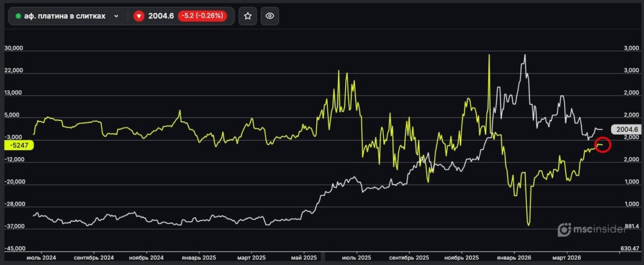
Task: Click the '13,000' left axis label
Action: pyautogui.click(x=14, y=93)
